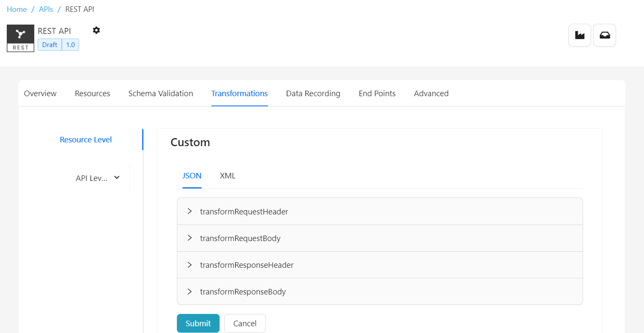The width and height of the screenshot is (644, 333).
Task: Expand the transformRequestBody section
Action: pyautogui.click(x=240, y=238)
